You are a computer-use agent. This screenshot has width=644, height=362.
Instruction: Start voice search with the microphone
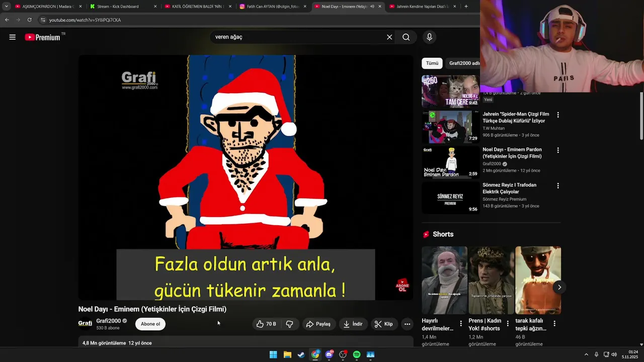pyautogui.click(x=429, y=37)
